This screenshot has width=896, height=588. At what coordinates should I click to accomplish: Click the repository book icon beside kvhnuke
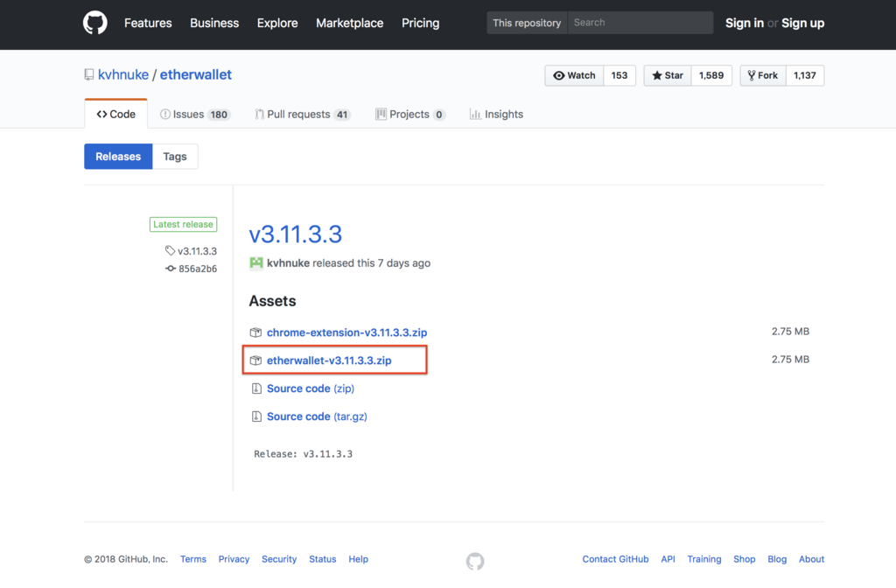pos(89,75)
